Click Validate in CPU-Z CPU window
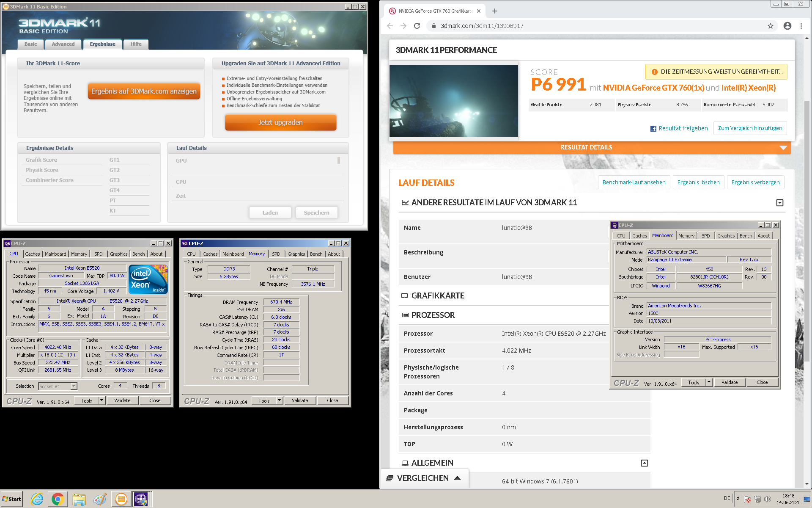The width and height of the screenshot is (812, 508). (x=122, y=400)
